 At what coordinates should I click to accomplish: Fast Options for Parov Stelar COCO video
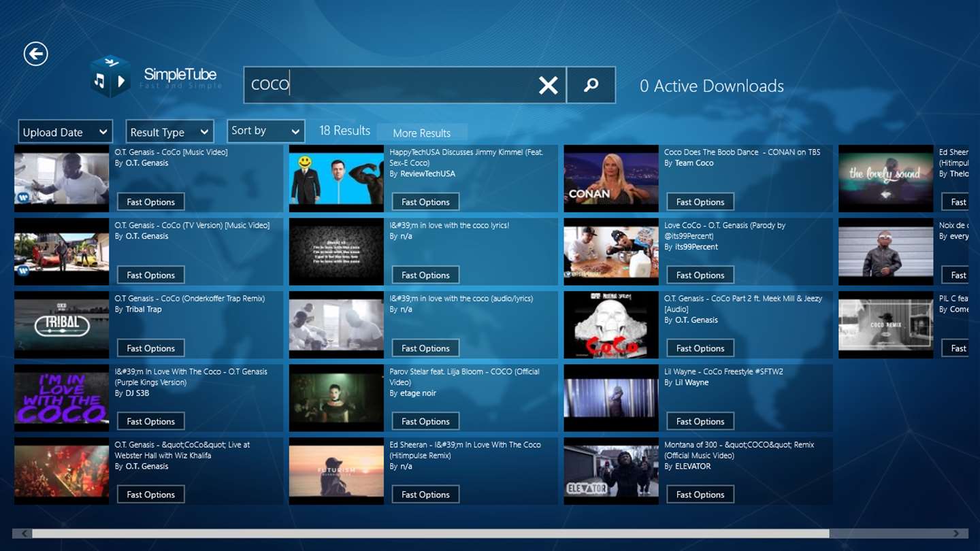point(425,421)
